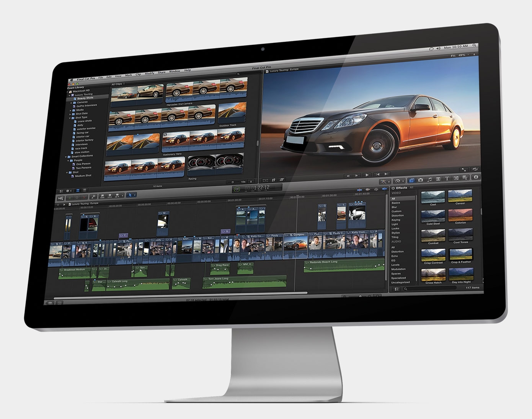Open the Enhancements magic wand menu

tap(385, 182)
